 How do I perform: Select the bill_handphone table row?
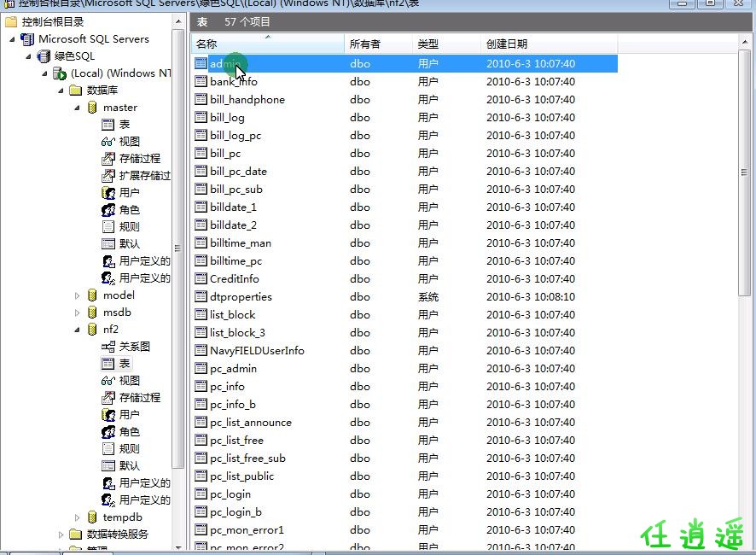point(405,99)
